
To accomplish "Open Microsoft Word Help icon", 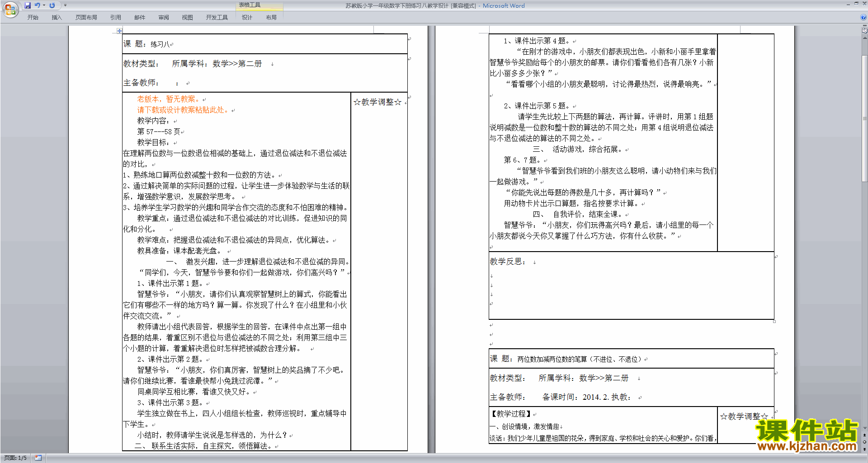I will 863,17.
